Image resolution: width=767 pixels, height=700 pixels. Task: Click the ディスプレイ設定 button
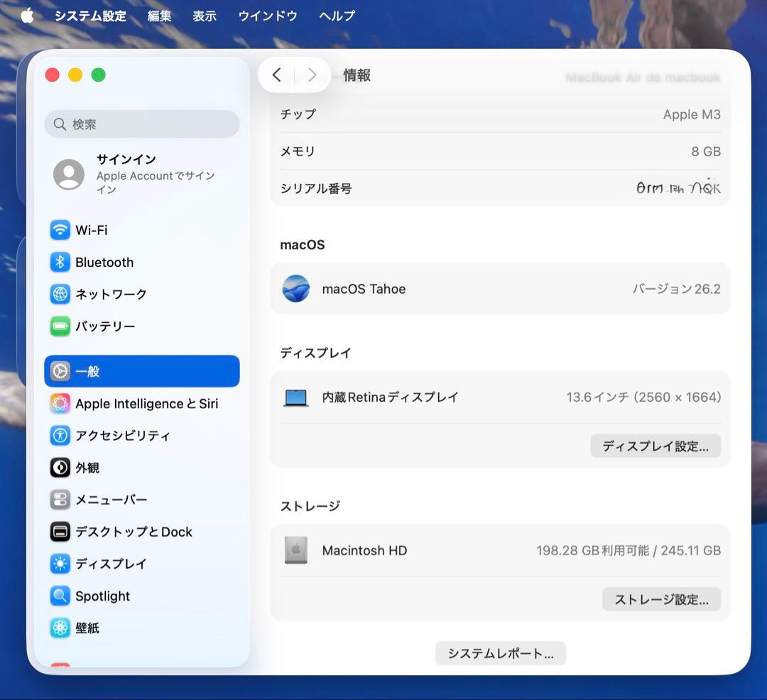[x=655, y=446]
